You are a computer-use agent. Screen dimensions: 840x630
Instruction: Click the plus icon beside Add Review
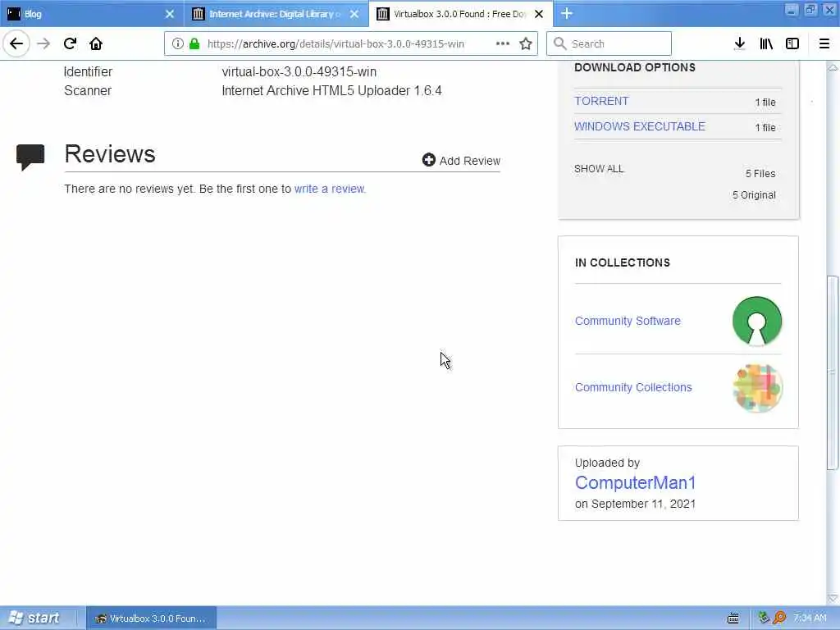pyautogui.click(x=428, y=160)
